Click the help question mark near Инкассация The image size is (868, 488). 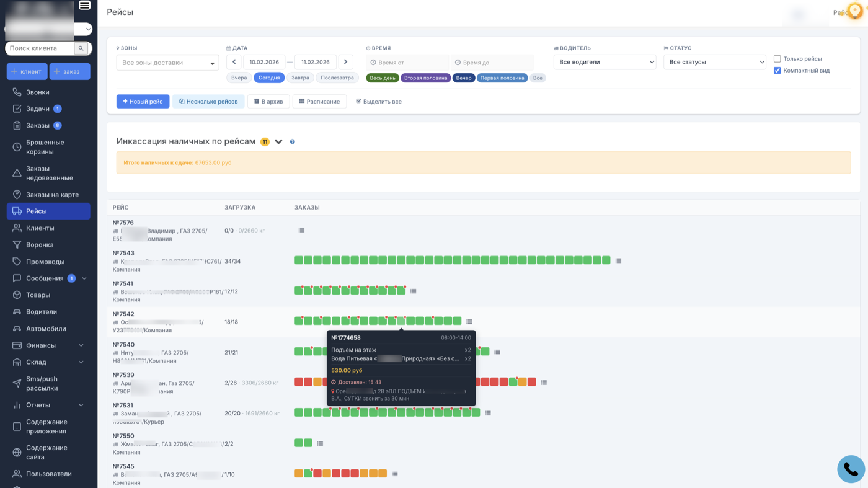[293, 142]
